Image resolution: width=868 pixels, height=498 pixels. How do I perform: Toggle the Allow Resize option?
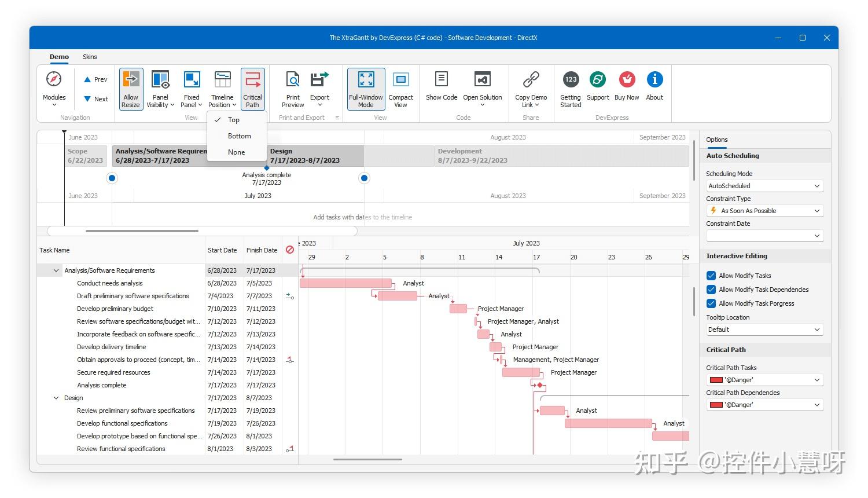tap(130, 88)
